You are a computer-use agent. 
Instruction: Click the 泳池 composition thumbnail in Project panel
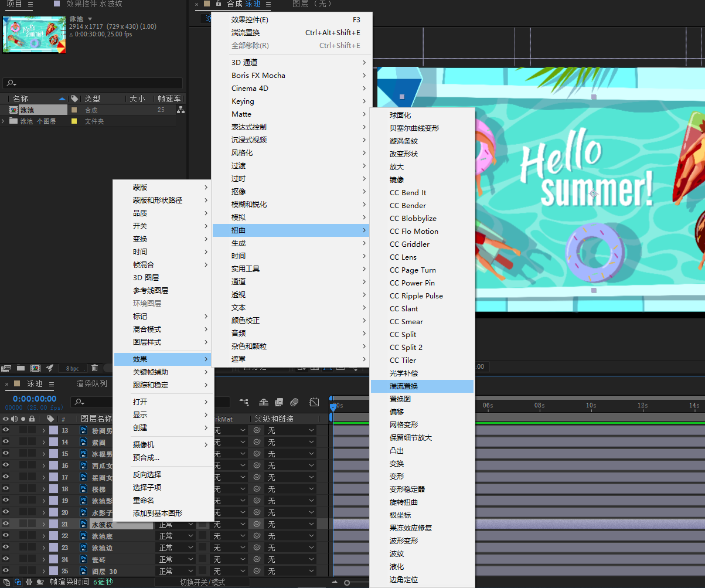pos(35,35)
